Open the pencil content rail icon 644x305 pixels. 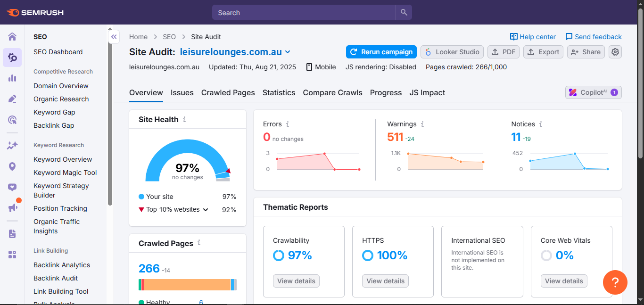(12, 99)
